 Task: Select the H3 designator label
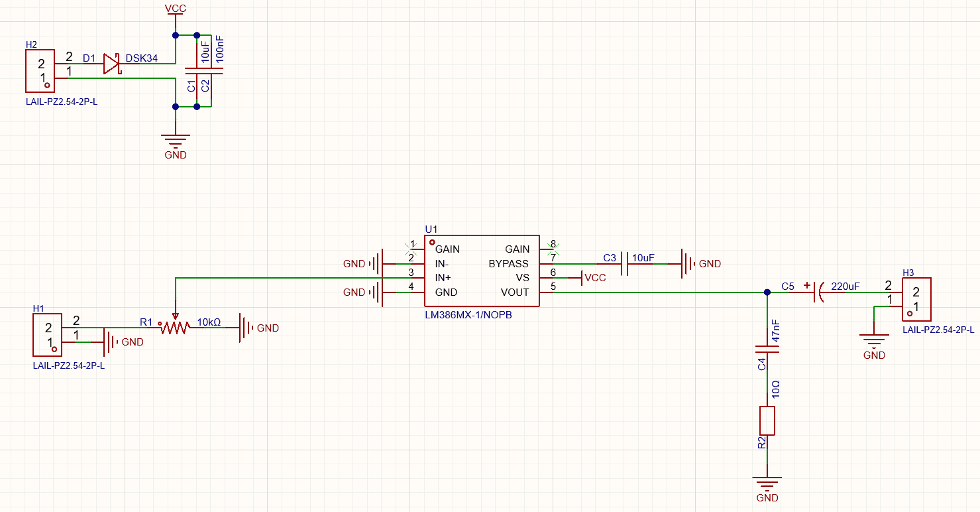(908, 273)
